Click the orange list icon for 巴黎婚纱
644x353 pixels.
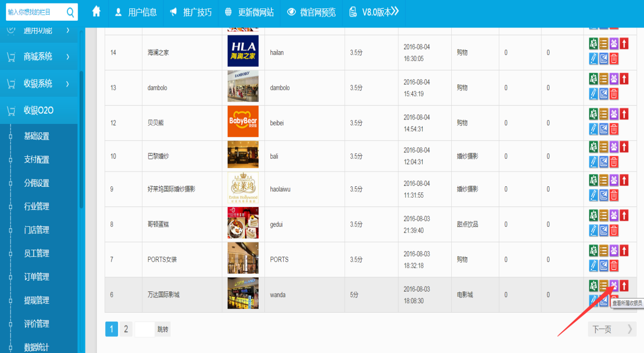pyautogui.click(x=604, y=147)
